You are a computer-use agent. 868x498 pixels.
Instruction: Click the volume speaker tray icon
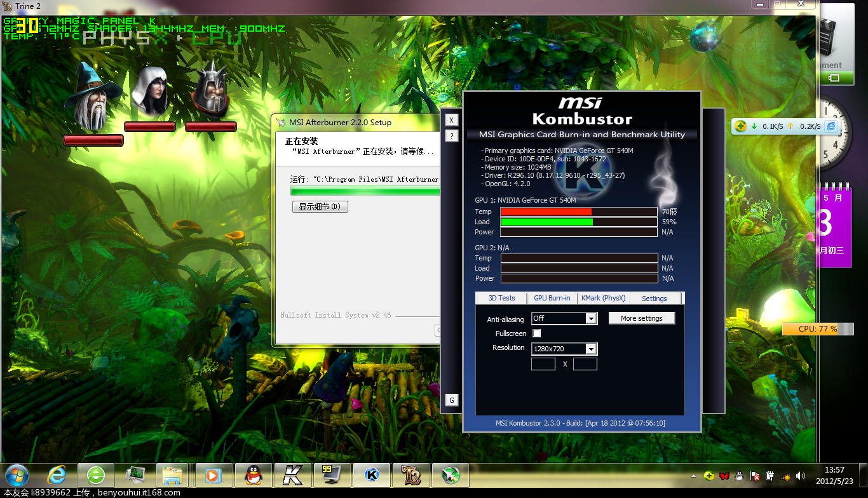(800, 475)
